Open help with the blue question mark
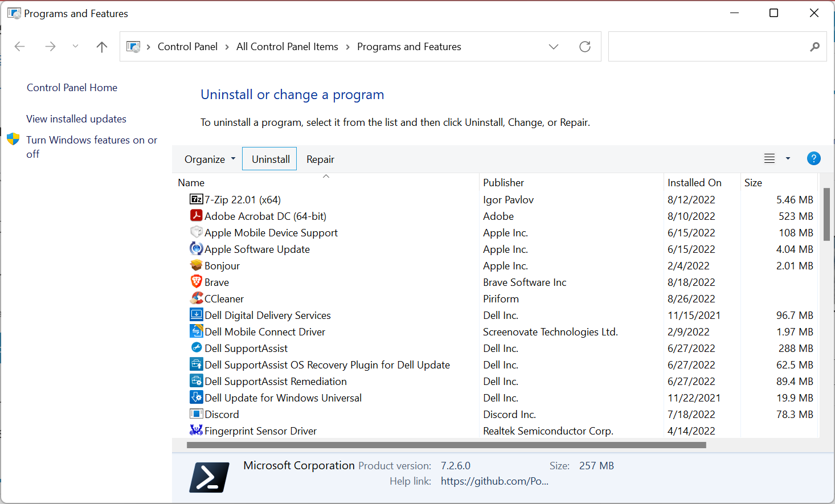This screenshot has width=835, height=504. pyautogui.click(x=814, y=159)
